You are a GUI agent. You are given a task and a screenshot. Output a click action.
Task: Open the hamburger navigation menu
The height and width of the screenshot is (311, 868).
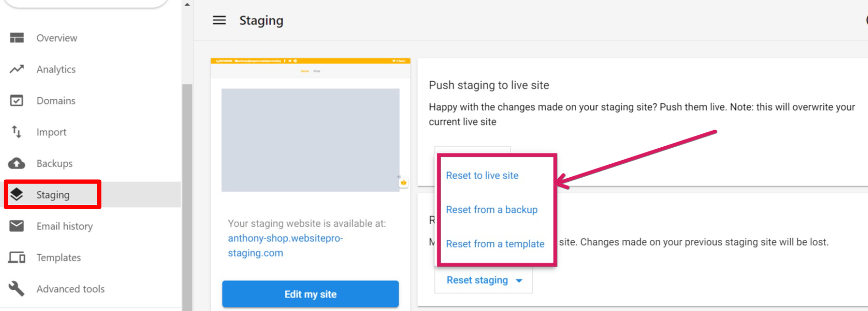[219, 20]
